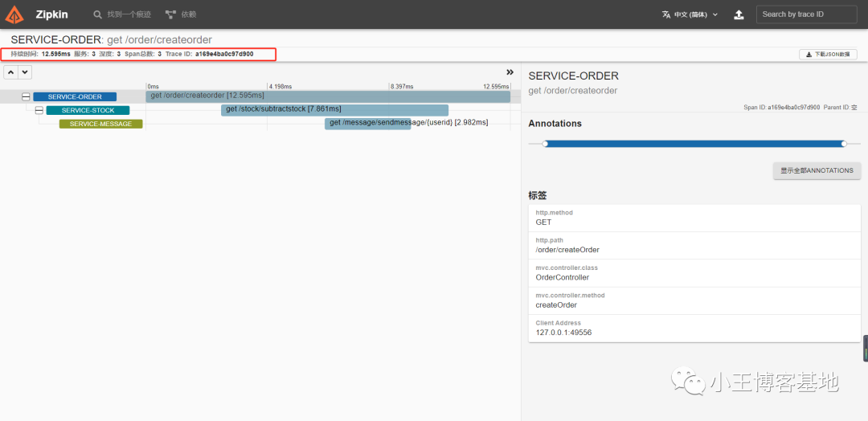The width and height of the screenshot is (868, 421).
Task: Click the 下载JSON数据 download button
Action: [828, 54]
